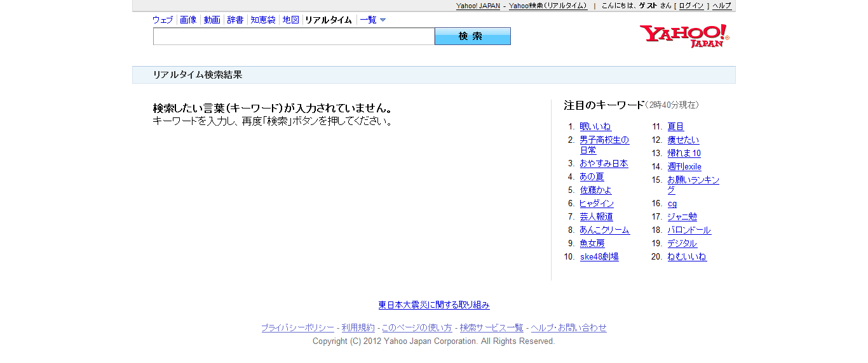Click the 検索 search button
The height and width of the screenshot is (363, 868).
coord(472,36)
